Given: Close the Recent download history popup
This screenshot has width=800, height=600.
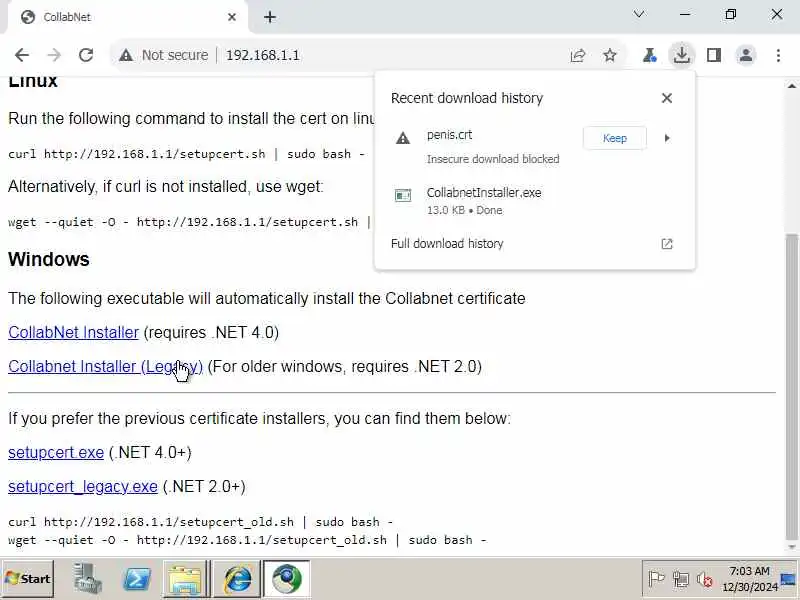Looking at the screenshot, I should (667, 98).
